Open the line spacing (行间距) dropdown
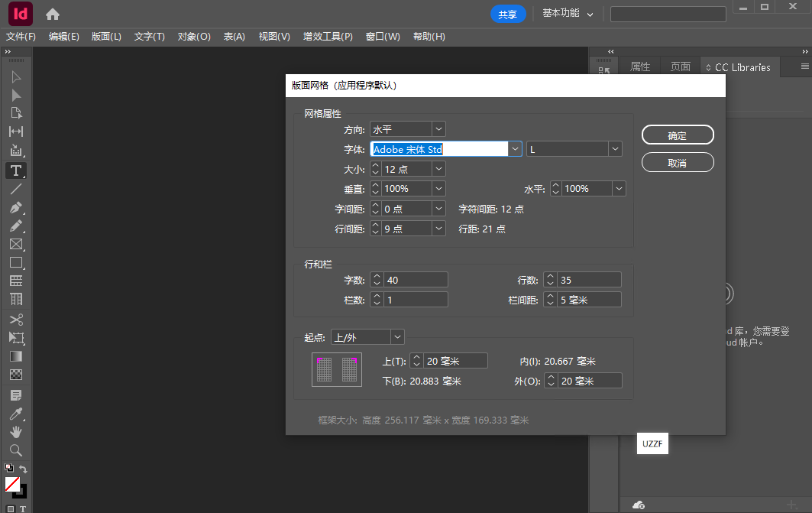This screenshot has height=513, width=812. click(438, 229)
